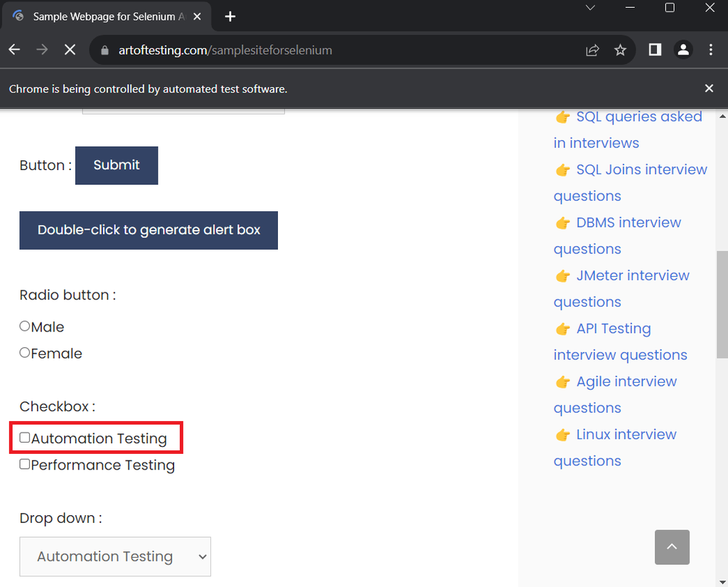Click the browser back arrow
This screenshot has height=587, width=728.
(14, 50)
